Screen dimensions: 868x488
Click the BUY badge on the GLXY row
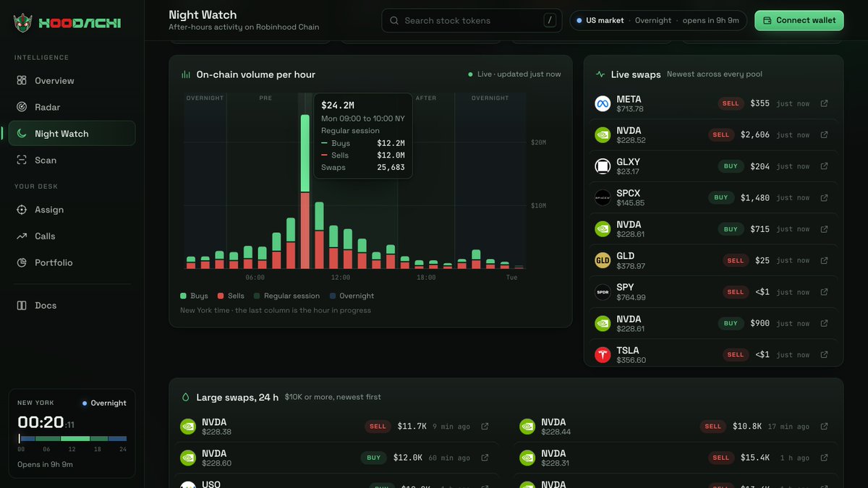coord(731,166)
